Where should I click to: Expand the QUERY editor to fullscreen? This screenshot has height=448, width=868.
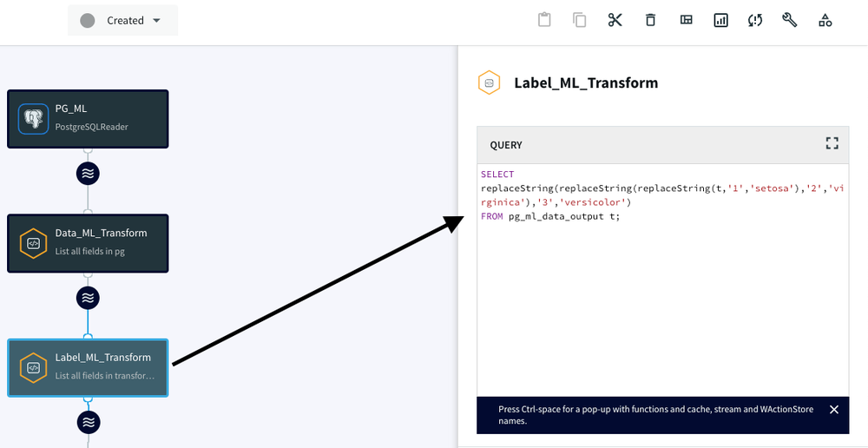[x=832, y=144]
